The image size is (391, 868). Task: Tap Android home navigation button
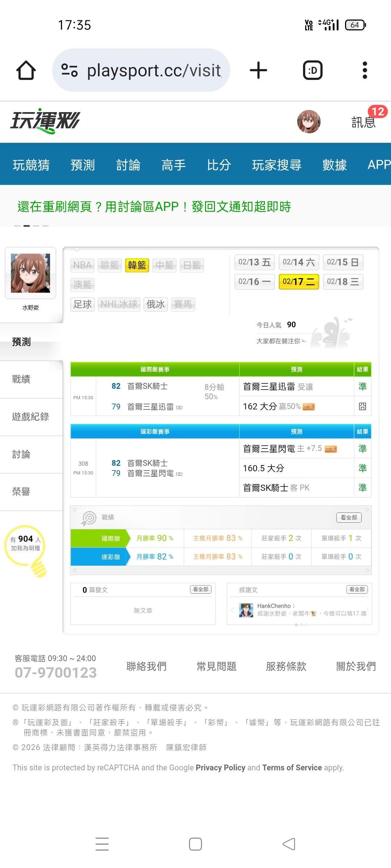point(195,844)
